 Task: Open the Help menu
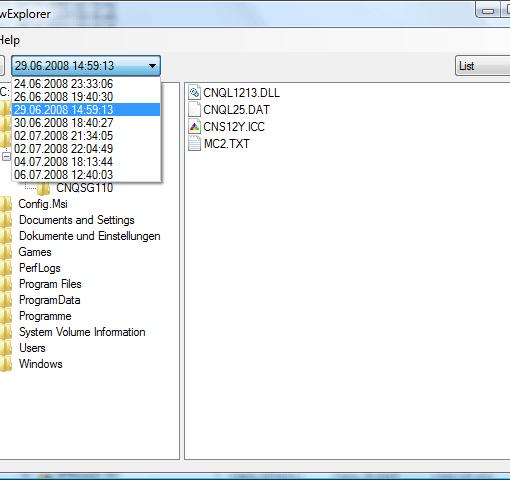pyautogui.click(x=9, y=40)
